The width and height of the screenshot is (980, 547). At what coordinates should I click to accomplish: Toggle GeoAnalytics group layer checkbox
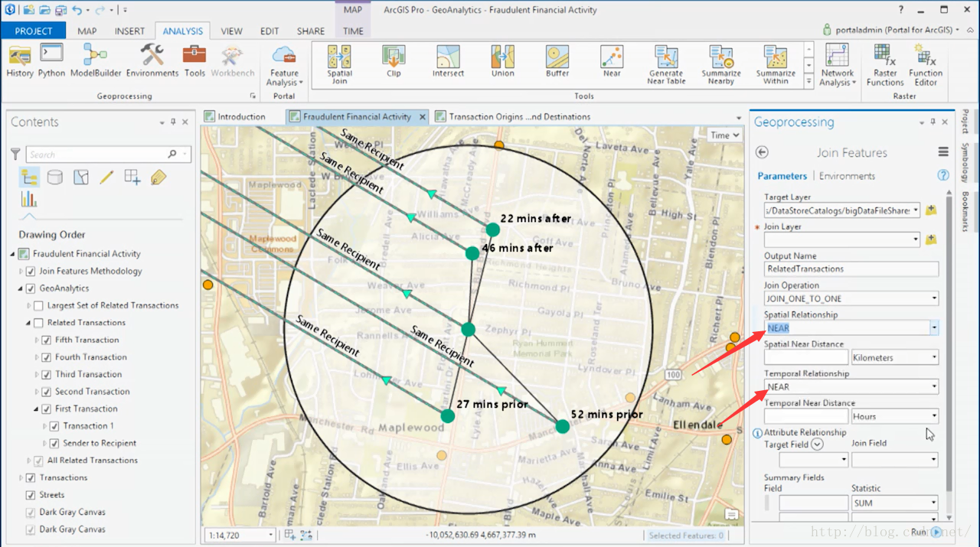pos(31,288)
